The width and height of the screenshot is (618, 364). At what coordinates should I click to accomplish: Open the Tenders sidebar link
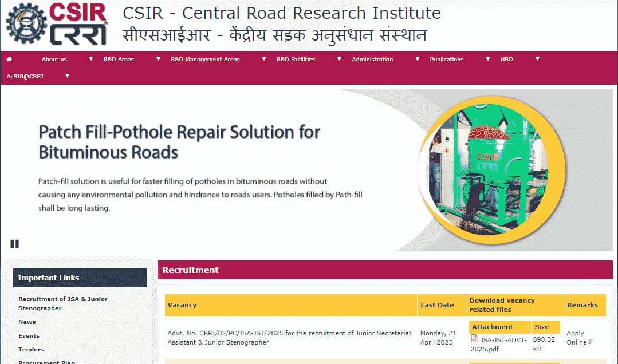pos(31,350)
